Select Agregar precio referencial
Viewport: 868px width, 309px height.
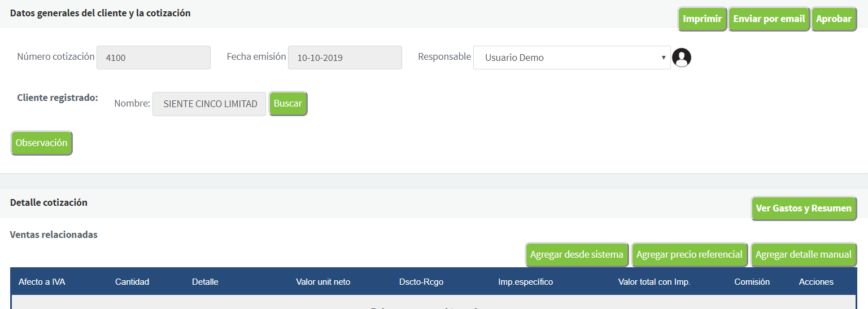[x=689, y=255]
